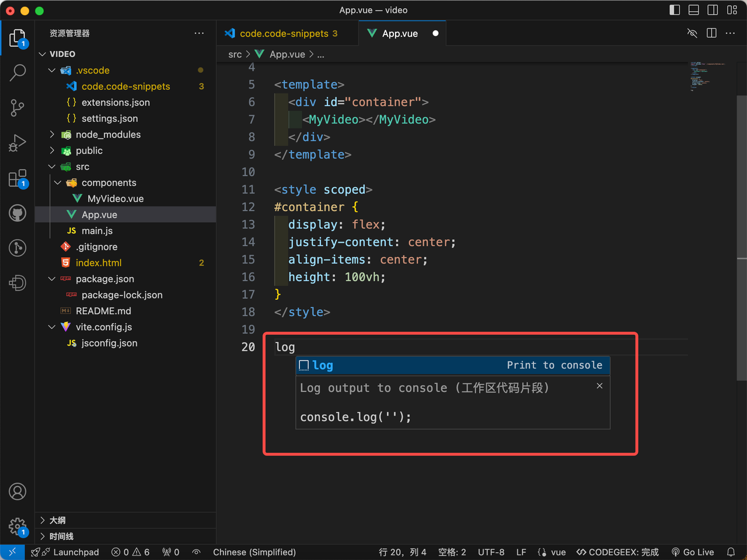Open the Accounts menu
The width and height of the screenshot is (747, 560).
tap(18, 492)
